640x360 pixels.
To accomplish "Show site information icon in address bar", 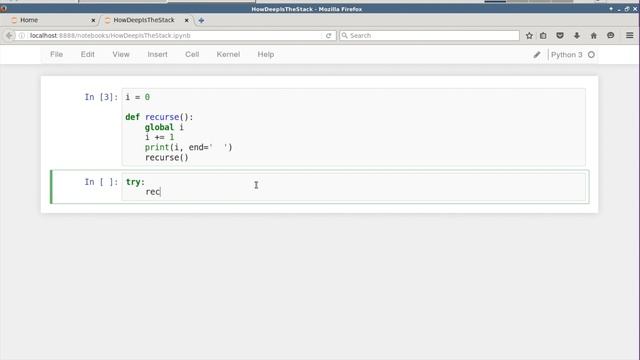I will (x=22, y=36).
